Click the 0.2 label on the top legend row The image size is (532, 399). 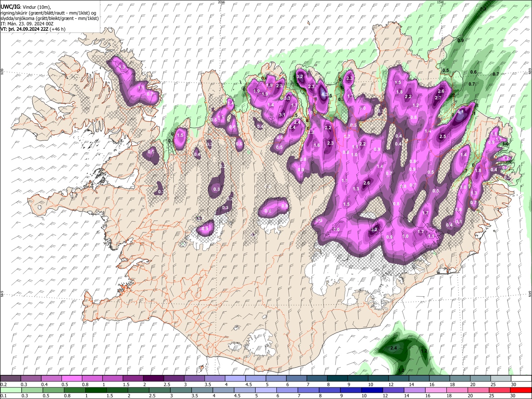tap(3, 384)
